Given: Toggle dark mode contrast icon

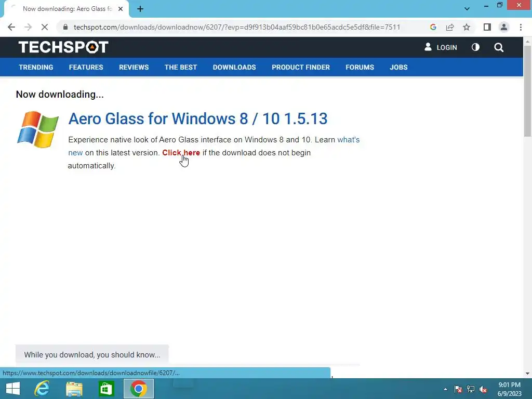Looking at the screenshot, I should (476, 47).
